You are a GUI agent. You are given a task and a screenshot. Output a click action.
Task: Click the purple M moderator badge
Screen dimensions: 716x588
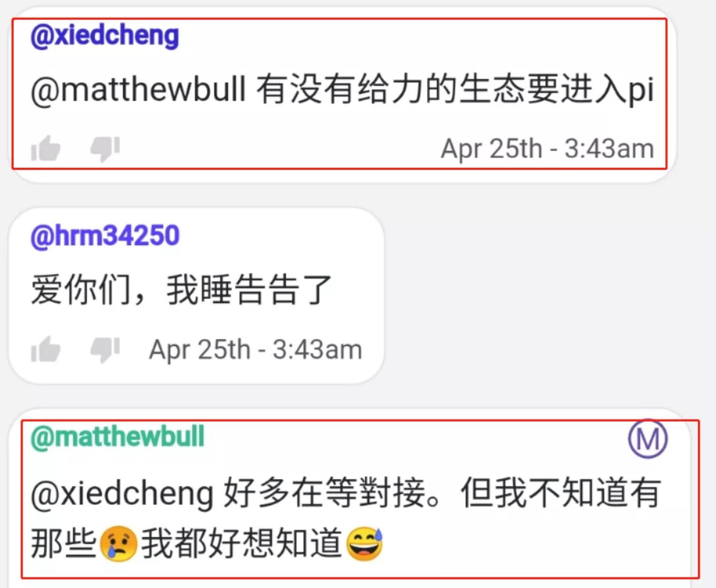point(648,439)
